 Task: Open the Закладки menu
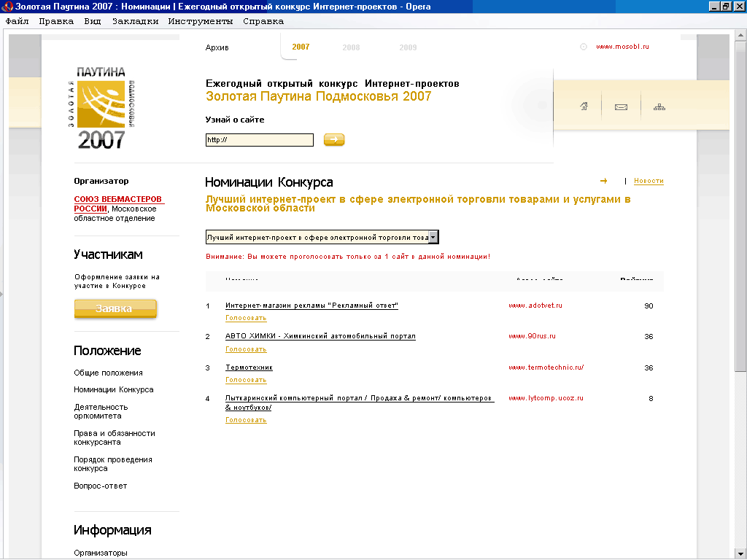tap(135, 21)
